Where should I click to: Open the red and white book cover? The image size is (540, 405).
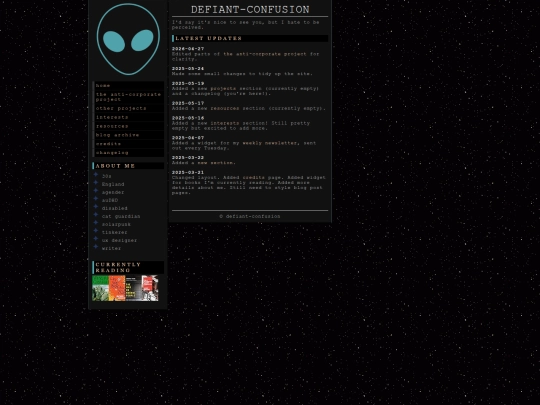coord(150,288)
